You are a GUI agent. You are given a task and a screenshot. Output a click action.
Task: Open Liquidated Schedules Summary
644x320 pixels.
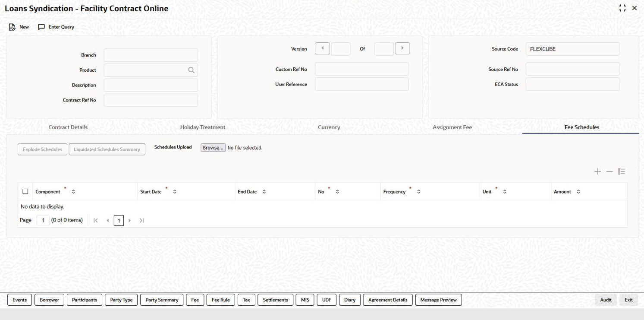[107, 149]
